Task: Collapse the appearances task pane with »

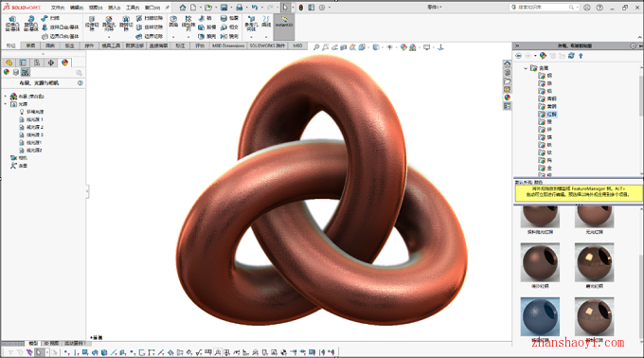Action: coord(517,45)
